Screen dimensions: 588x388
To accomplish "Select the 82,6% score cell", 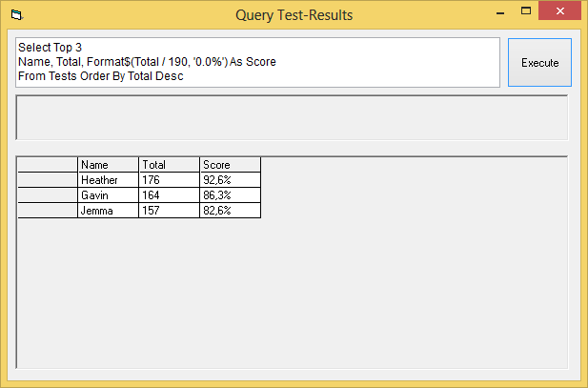I will pos(230,210).
